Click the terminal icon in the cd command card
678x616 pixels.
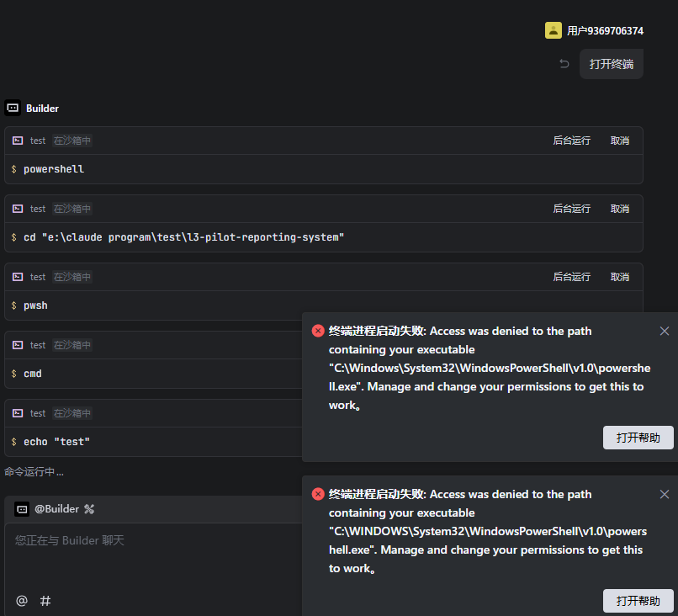pos(18,209)
